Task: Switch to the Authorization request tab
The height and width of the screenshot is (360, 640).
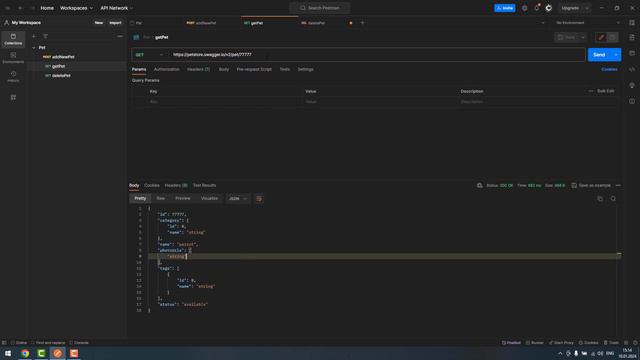Action: pyautogui.click(x=167, y=69)
